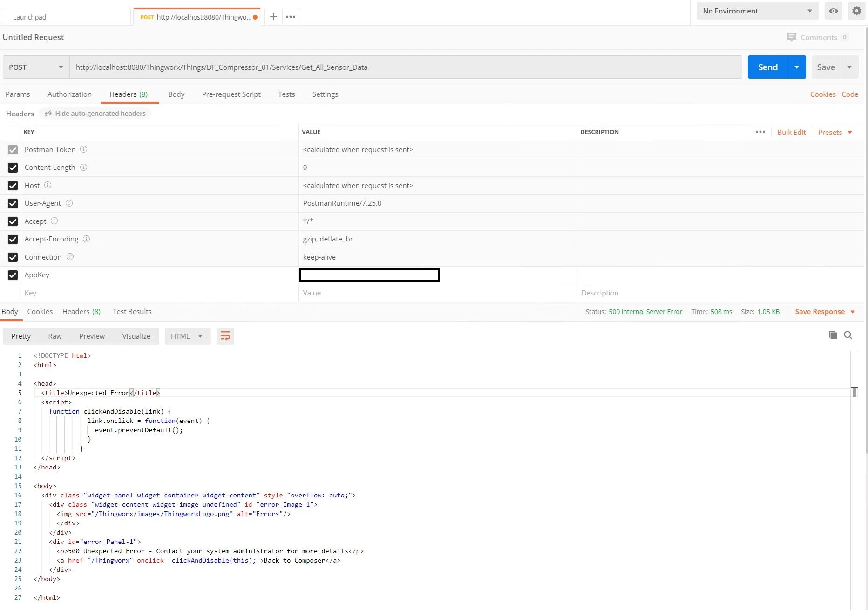Open the Tests tab
Screen dimensions: 868x610
tap(286, 94)
